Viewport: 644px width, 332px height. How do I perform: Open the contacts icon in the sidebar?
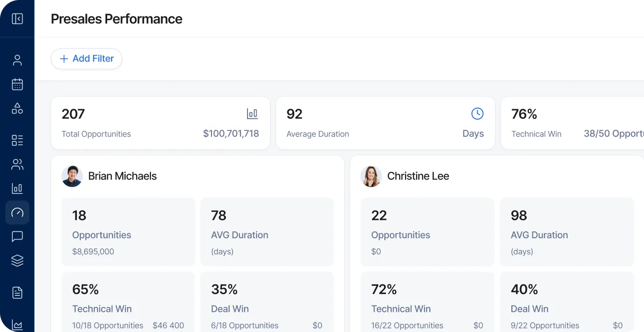tap(17, 60)
